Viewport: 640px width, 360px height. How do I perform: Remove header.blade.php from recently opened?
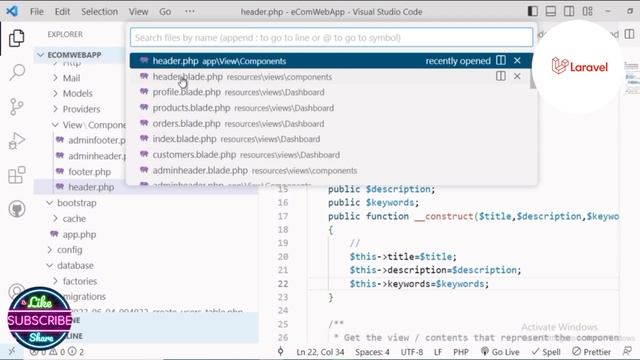point(517,76)
